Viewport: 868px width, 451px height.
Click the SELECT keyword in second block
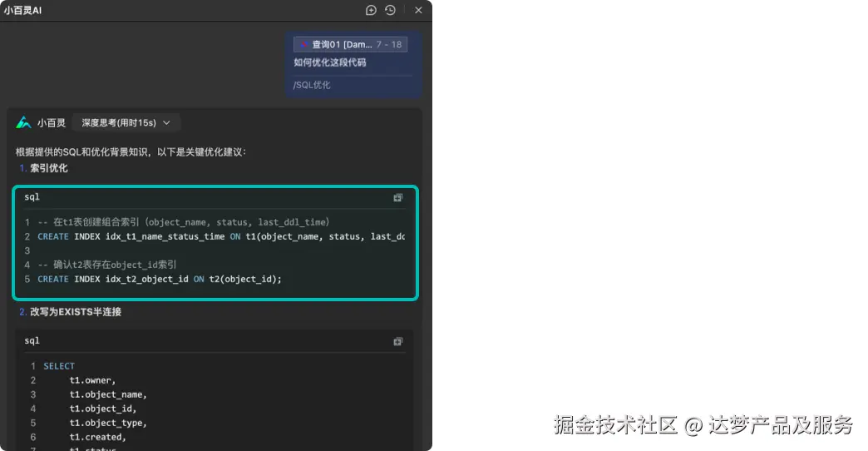click(59, 366)
